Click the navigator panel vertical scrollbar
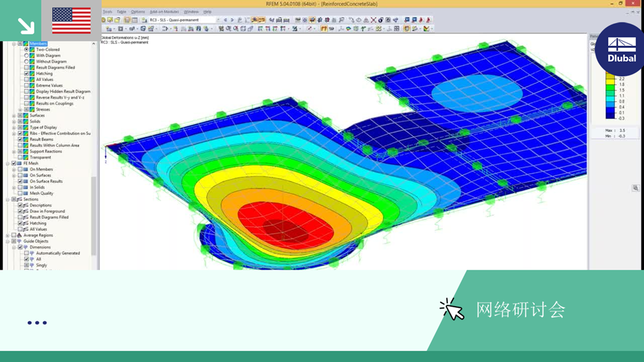 coord(94,156)
